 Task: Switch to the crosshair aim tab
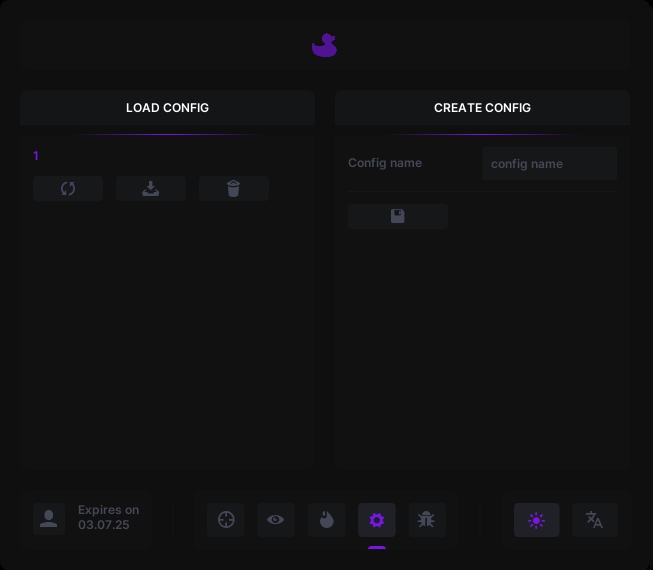pyautogui.click(x=226, y=520)
